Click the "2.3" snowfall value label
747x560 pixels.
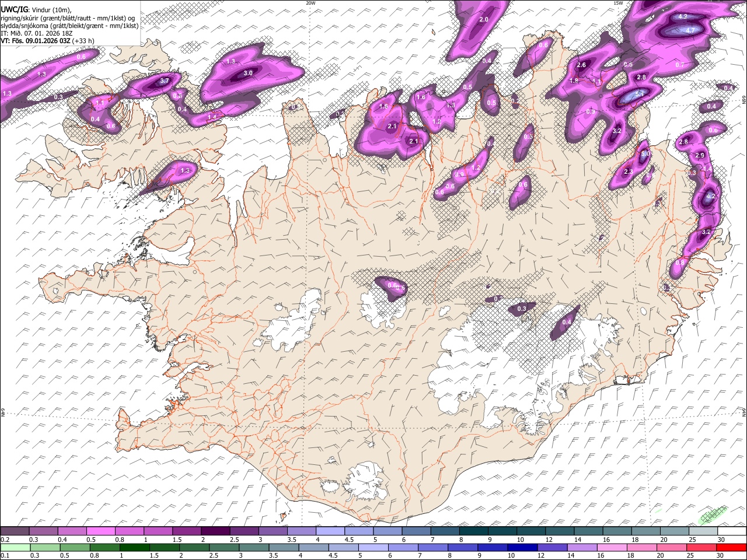[629, 172]
